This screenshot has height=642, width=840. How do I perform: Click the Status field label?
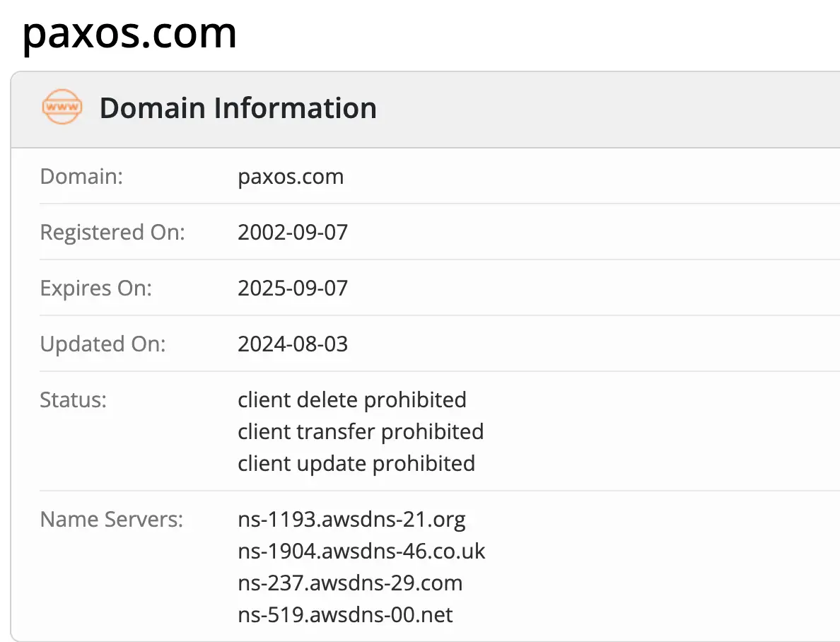[x=73, y=399]
